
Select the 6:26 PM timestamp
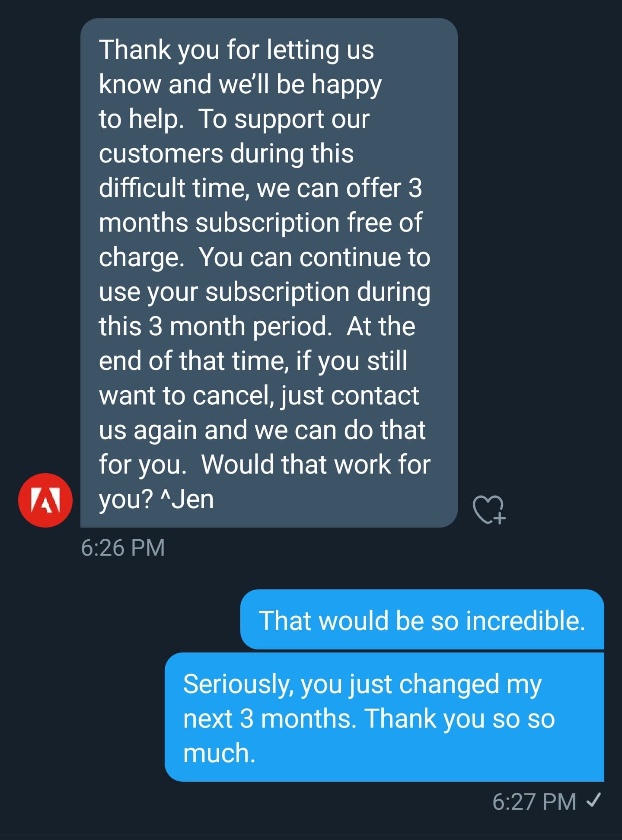click(123, 547)
